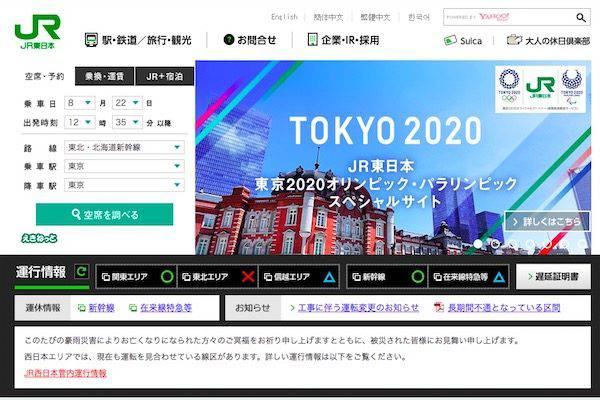This screenshot has height=400, width=600.
Task: Select the first carousel dot indicator
Action: [x=478, y=243]
